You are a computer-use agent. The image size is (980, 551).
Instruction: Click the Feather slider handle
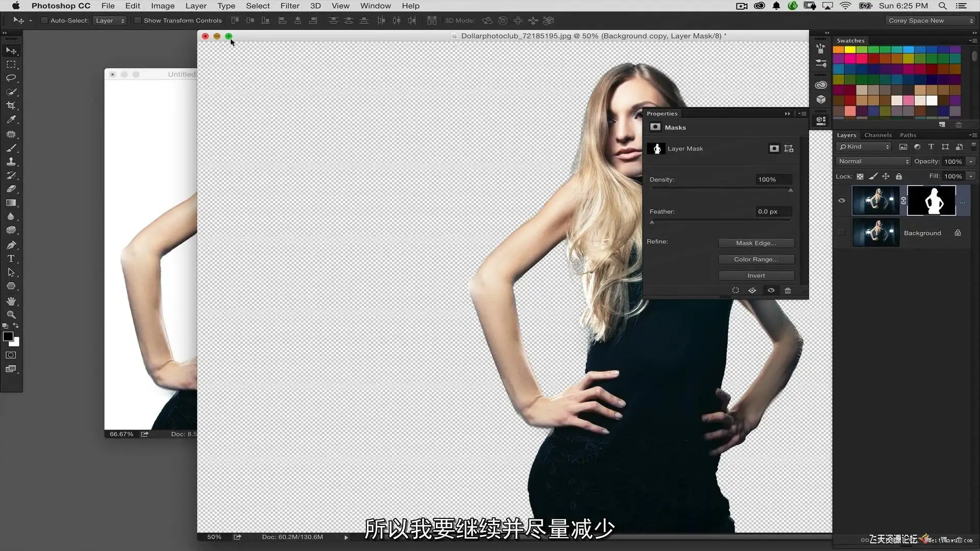pos(652,222)
